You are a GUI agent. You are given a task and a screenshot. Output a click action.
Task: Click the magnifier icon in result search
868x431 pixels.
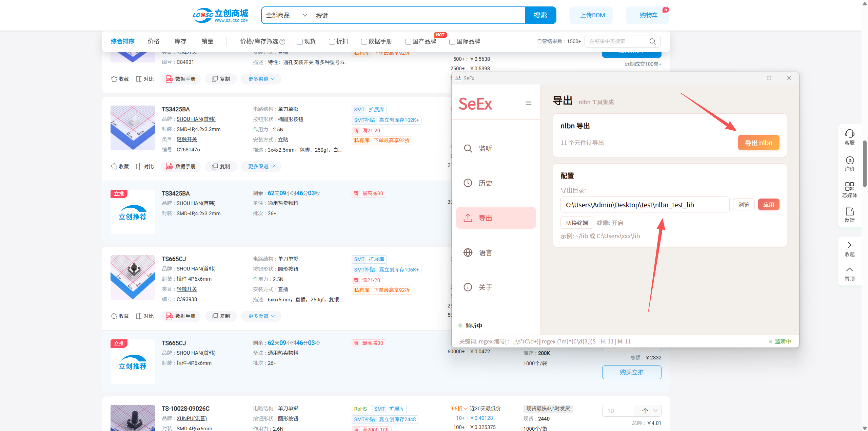pos(653,41)
